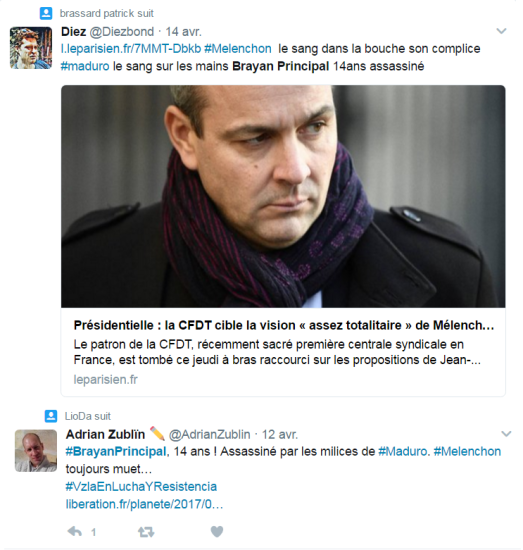This screenshot has height=550, width=523.
Task: Open the #Melenchon hashtag in Diez tweet
Action: click(237, 49)
